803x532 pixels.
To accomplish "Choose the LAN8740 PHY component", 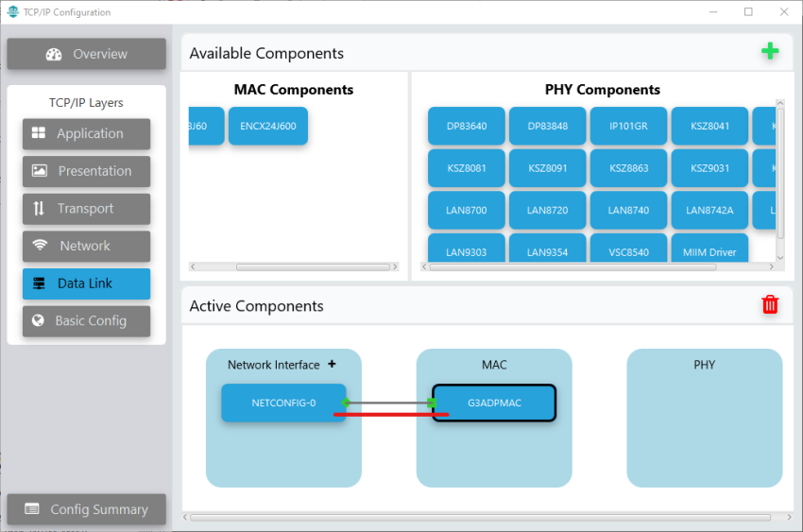I will pyautogui.click(x=628, y=210).
